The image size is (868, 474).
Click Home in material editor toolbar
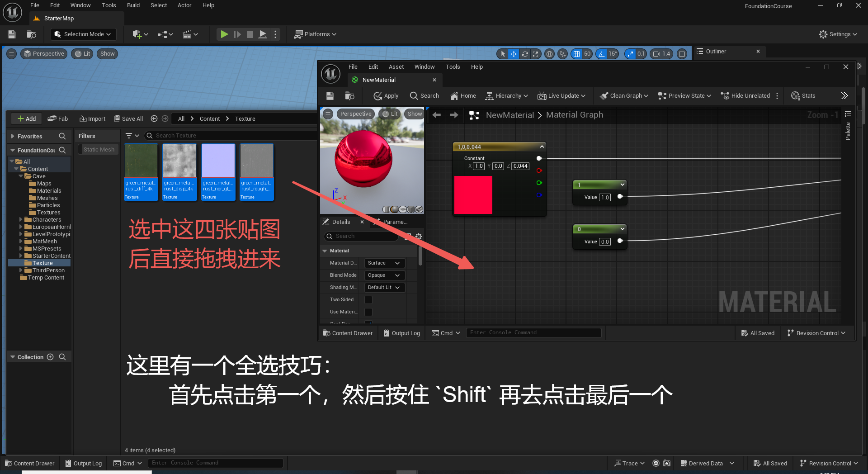pyautogui.click(x=463, y=96)
